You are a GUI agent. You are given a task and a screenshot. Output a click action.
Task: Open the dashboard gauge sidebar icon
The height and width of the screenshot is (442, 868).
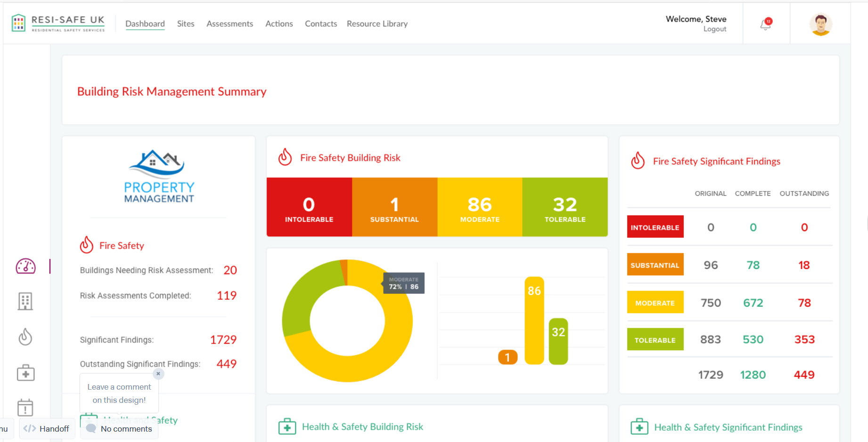click(x=25, y=266)
